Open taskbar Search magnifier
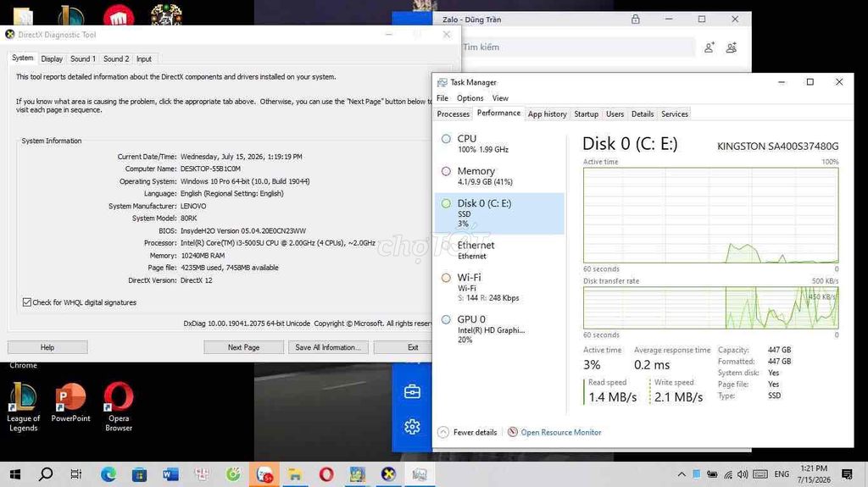Viewport: 868px width, 487px height. (46, 474)
